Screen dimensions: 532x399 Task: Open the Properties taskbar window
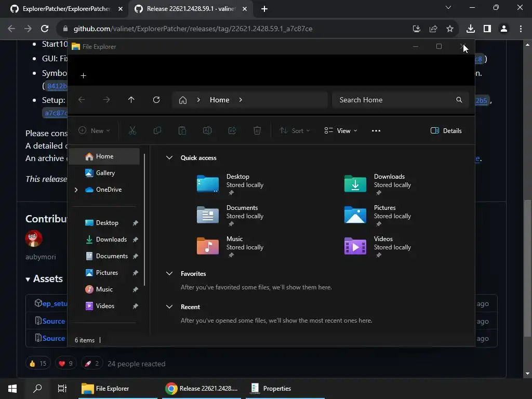click(x=285, y=389)
